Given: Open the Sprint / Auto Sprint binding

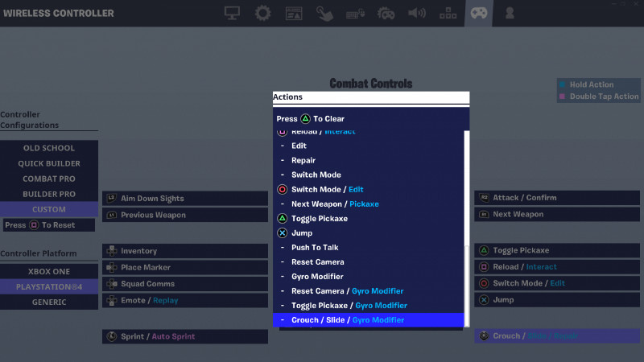Looking at the screenshot, I should (x=184, y=336).
